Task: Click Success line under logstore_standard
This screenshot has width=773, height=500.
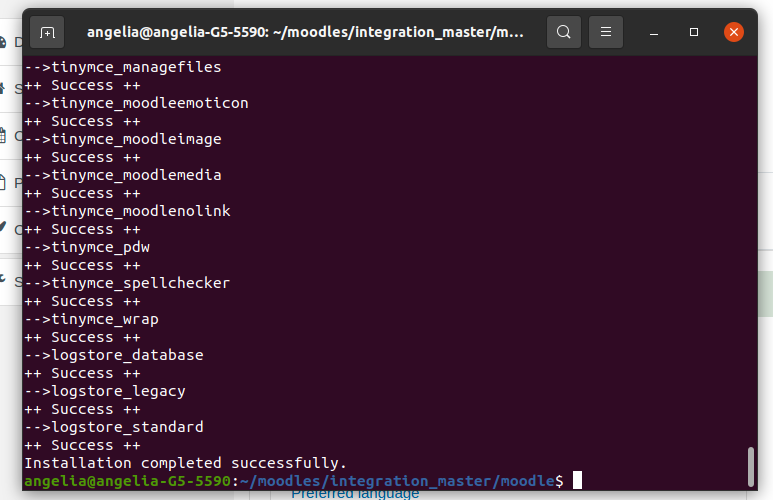Action: point(82,445)
